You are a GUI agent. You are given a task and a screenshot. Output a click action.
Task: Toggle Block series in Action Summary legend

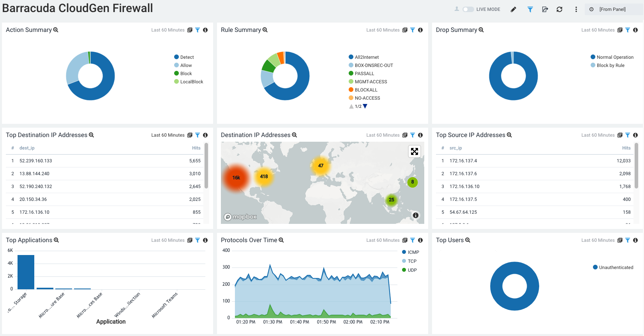[x=183, y=74]
